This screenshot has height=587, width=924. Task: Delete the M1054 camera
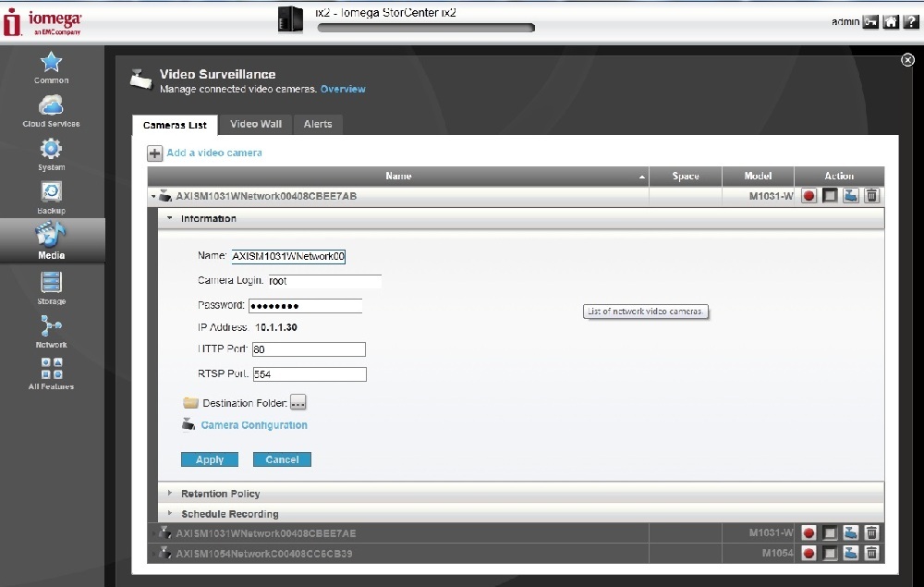click(871, 554)
